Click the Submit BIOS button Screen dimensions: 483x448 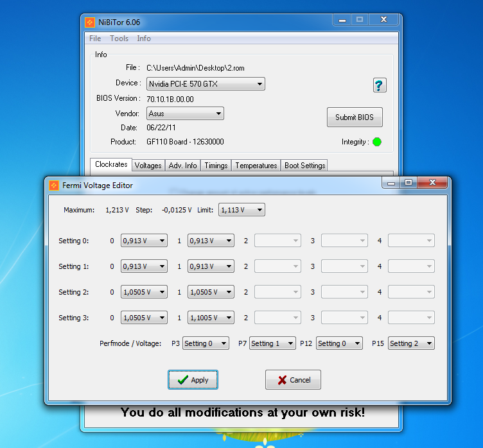coord(355,117)
